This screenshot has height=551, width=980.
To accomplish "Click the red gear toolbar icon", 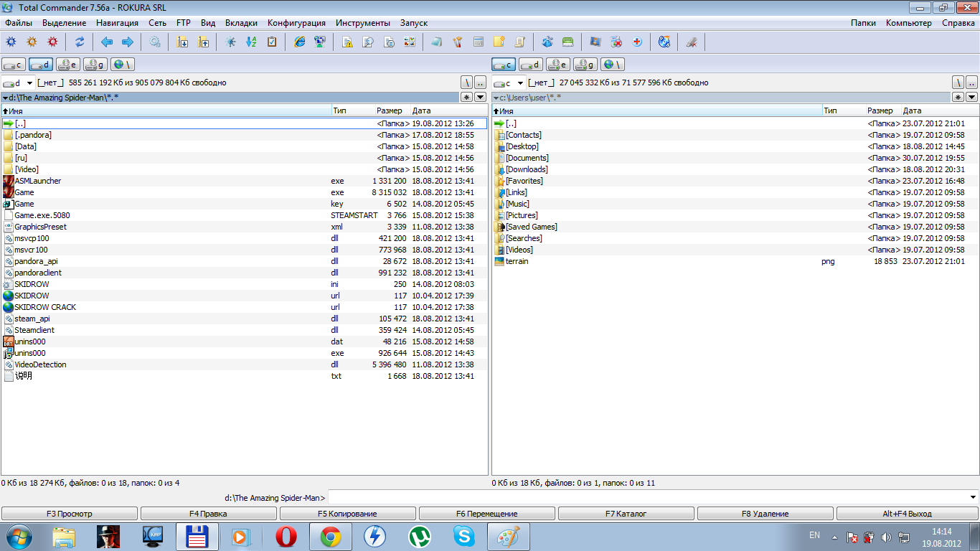I will point(52,42).
